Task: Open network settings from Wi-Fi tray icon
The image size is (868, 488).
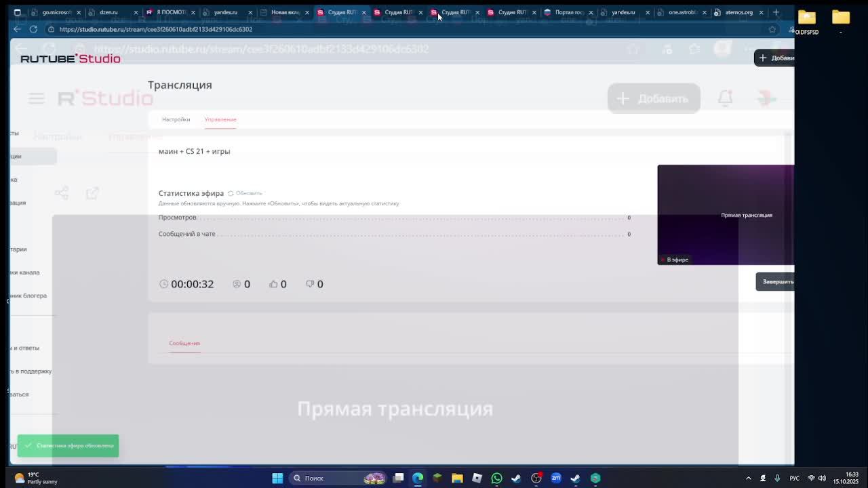Action: [x=811, y=478]
